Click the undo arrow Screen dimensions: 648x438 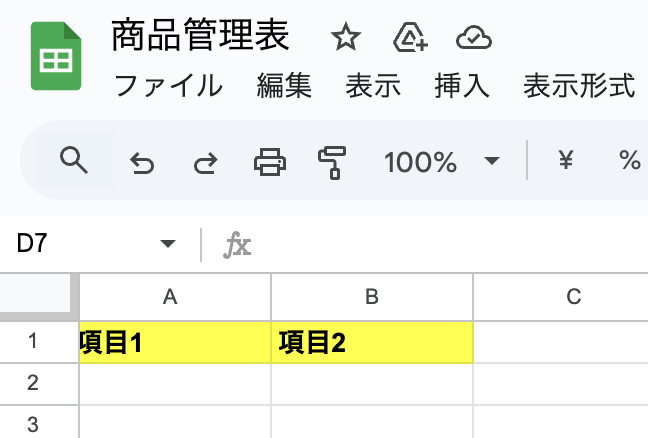click(x=143, y=161)
